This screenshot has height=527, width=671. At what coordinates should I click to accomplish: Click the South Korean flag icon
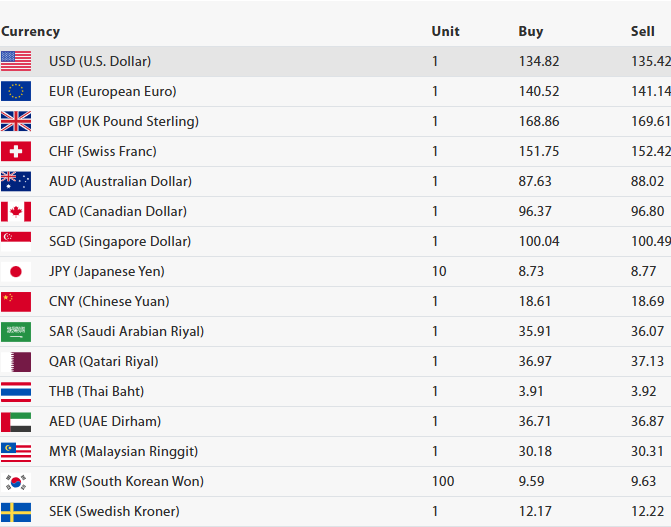click(x=16, y=481)
